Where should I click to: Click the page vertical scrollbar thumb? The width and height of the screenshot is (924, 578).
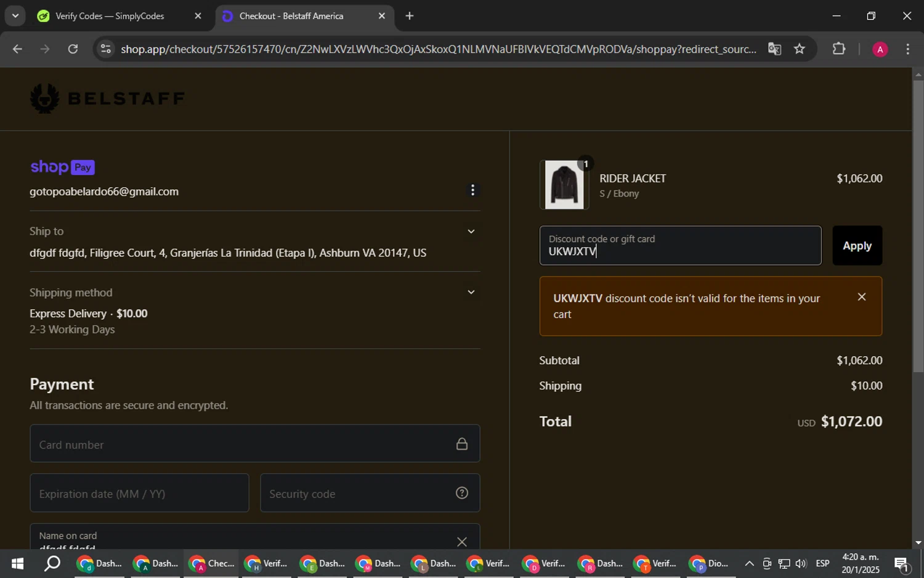[918, 226]
